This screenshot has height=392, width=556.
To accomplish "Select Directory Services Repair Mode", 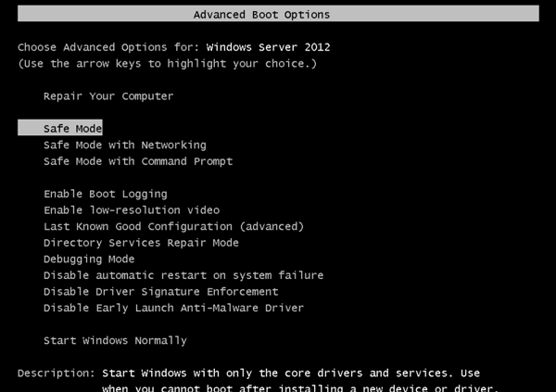I will pos(141,243).
